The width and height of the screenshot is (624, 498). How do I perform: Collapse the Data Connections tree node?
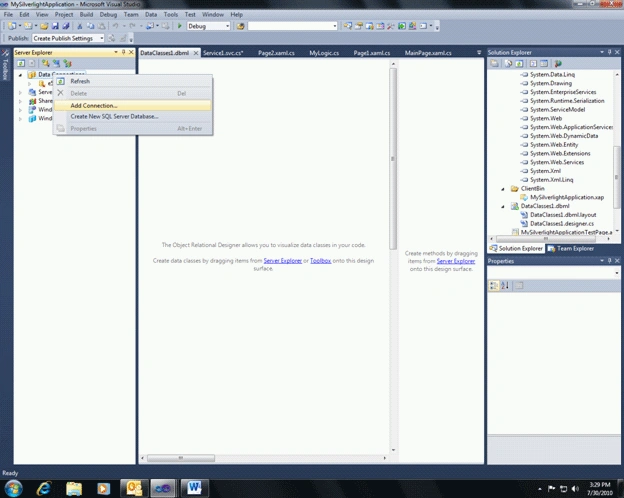20,74
